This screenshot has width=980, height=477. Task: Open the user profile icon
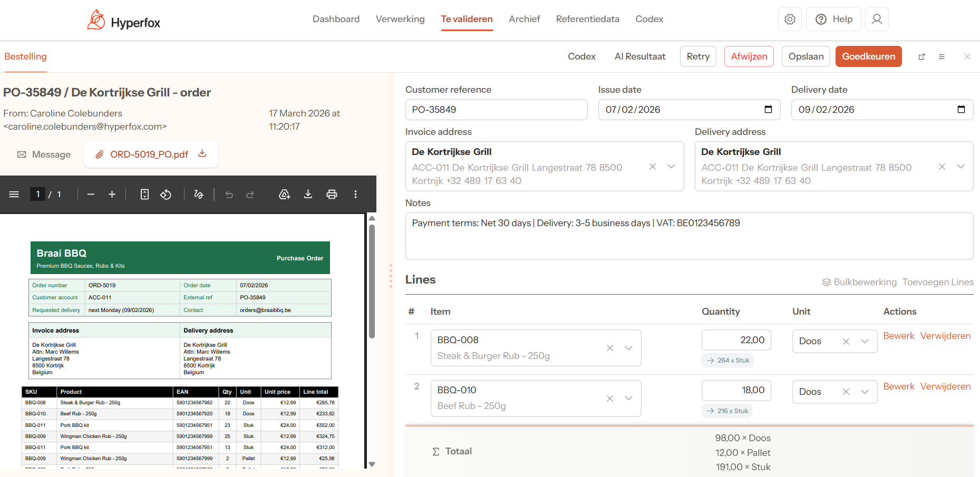tap(877, 20)
